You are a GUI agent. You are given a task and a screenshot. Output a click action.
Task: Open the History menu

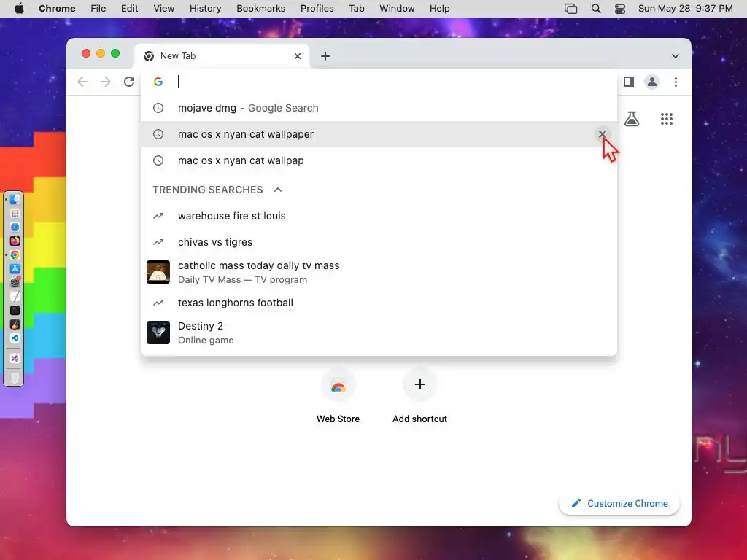pos(205,9)
